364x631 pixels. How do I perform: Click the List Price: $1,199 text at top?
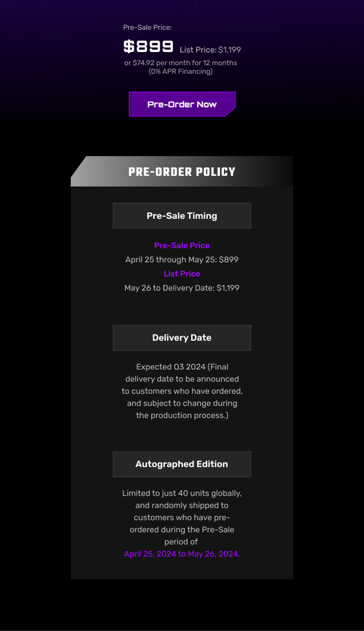tap(210, 50)
